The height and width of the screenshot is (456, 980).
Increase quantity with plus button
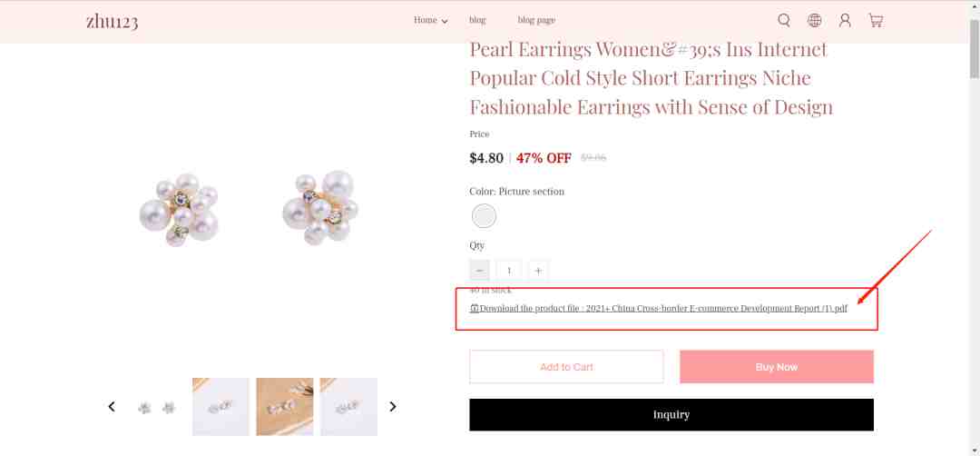(538, 270)
